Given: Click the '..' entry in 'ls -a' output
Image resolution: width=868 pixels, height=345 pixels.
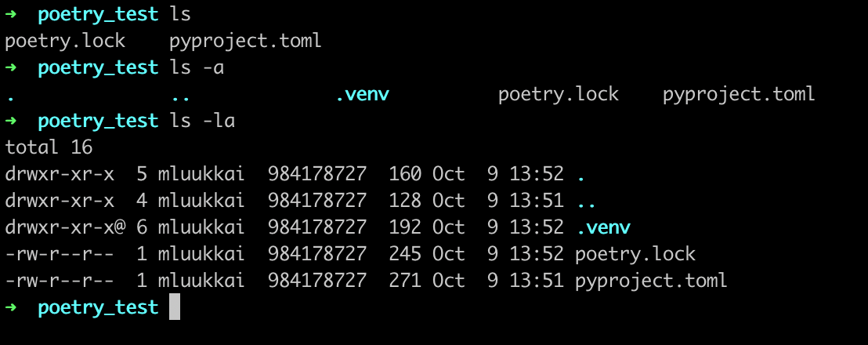Looking at the screenshot, I should pyautogui.click(x=180, y=96).
